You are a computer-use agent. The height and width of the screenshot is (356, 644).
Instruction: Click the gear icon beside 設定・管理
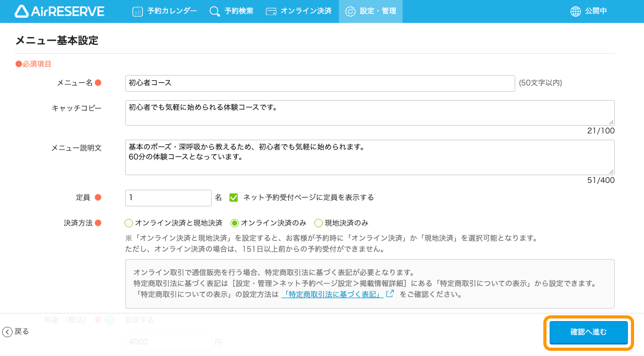tap(350, 11)
